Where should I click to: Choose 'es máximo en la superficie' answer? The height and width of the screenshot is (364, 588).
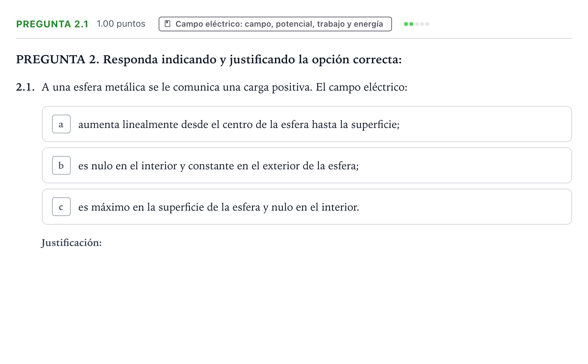click(x=307, y=207)
